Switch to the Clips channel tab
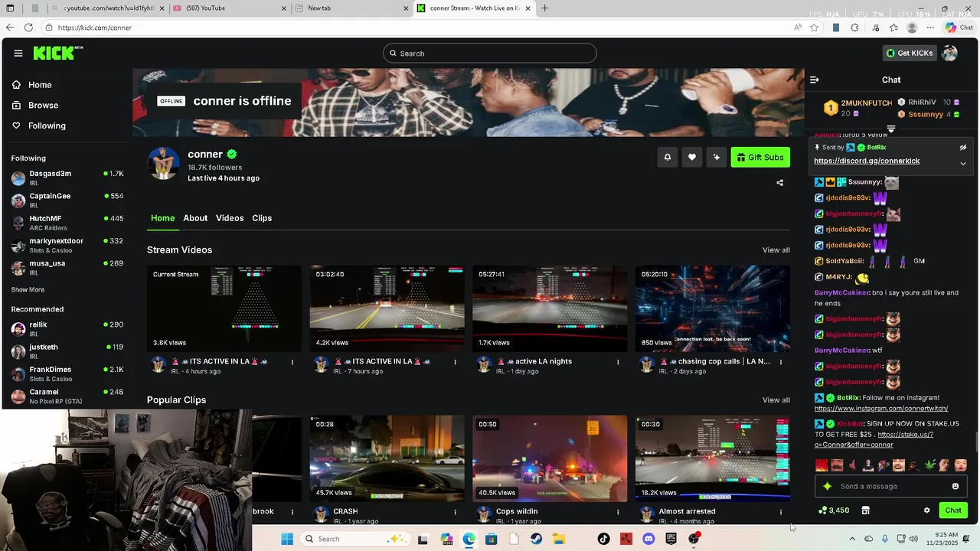This screenshot has width=980, height=551. point(262,218)
